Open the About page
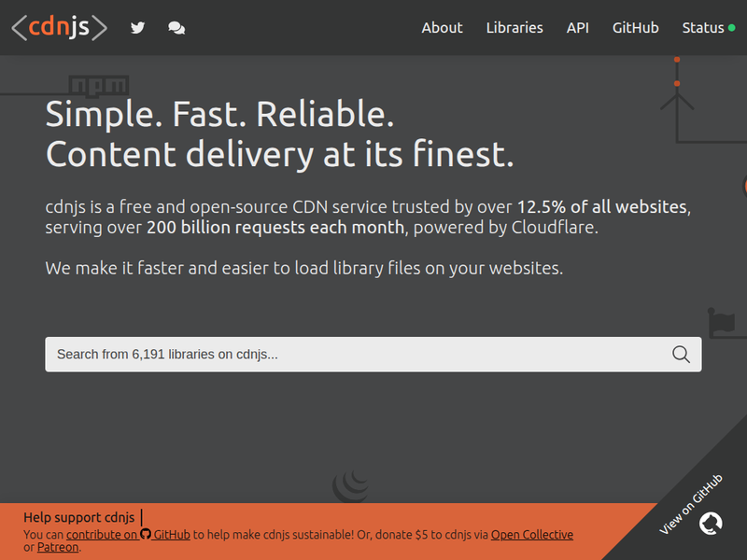Screen dimensions: 747x560 click(x=442, y=28)
